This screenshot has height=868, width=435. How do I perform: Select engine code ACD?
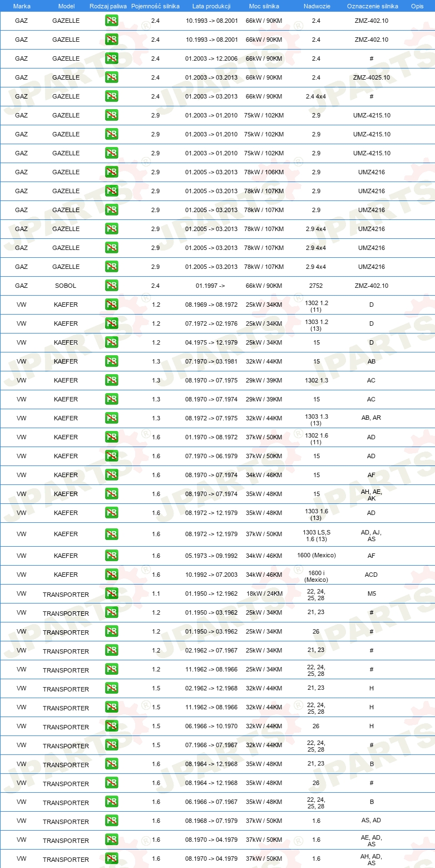pos(371,575)
